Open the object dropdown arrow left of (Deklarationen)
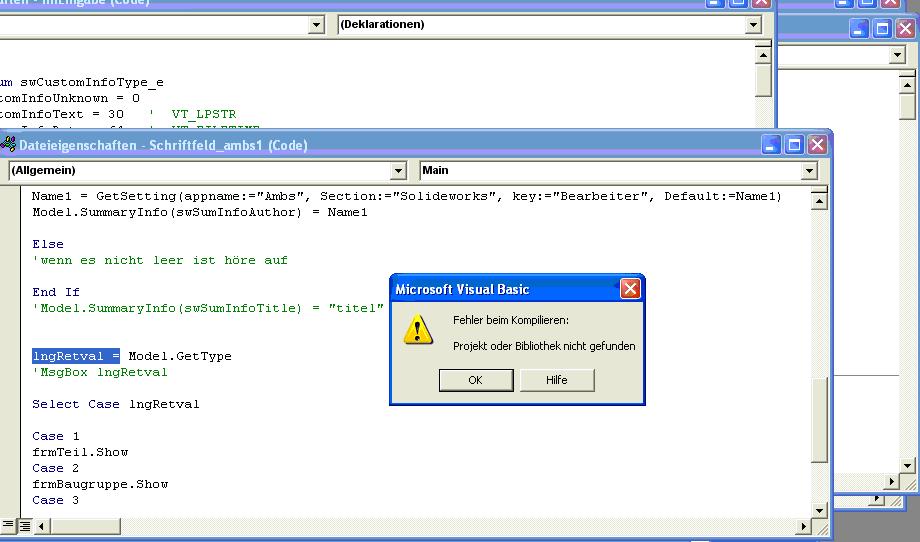Screen dimensions: 920x542 pyautogui.click(x=316, y=25)
